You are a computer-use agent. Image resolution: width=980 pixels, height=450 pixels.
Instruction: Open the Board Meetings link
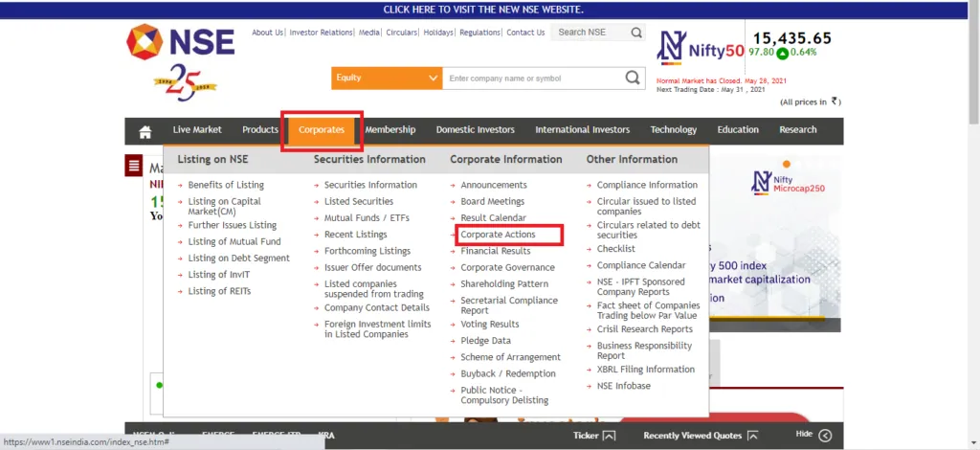[493, 201]
